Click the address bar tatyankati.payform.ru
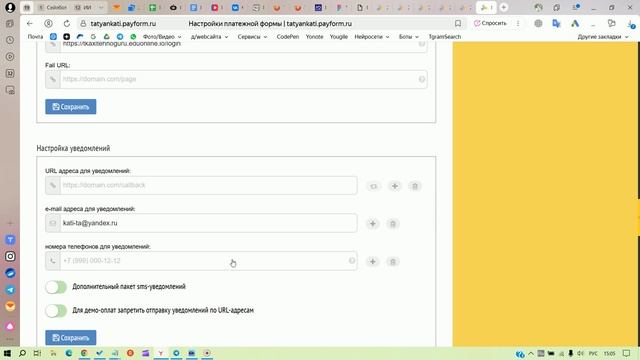This screenshot has width=640, height=360. pos(123,24)
